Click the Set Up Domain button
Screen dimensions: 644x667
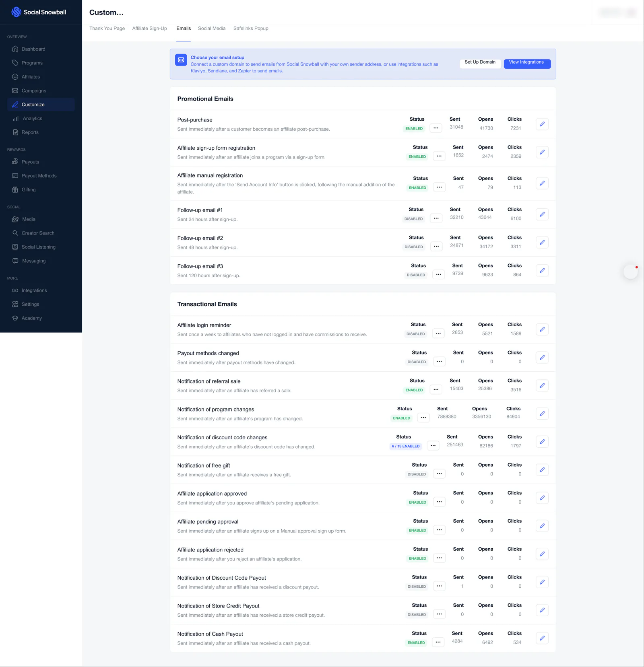pos(480,63)
